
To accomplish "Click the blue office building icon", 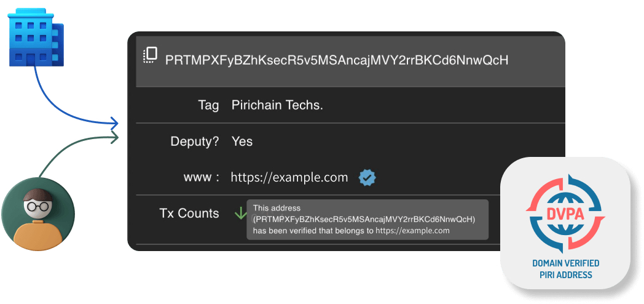I will click(x=35, y=37).
